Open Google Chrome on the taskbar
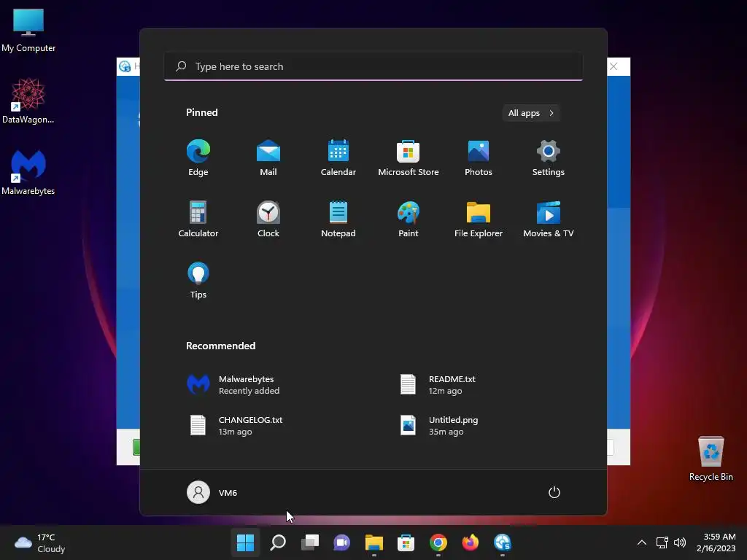 (438, 542)
